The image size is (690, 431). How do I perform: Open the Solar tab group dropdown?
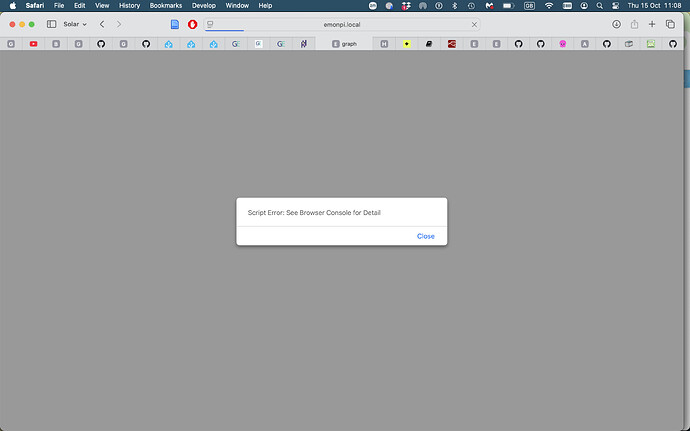(x=75, y=24)
